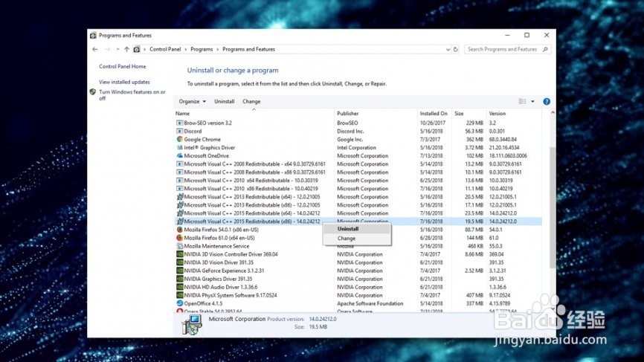
Task: Click Change in the toolbar
Action: [x=251, y=101]
